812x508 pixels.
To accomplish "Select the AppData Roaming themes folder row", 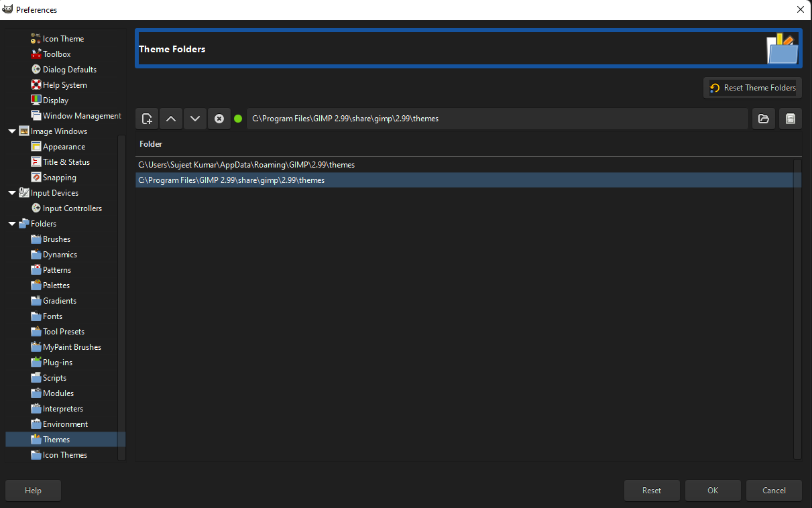I will pyautogui.click(x=464, y=165).
